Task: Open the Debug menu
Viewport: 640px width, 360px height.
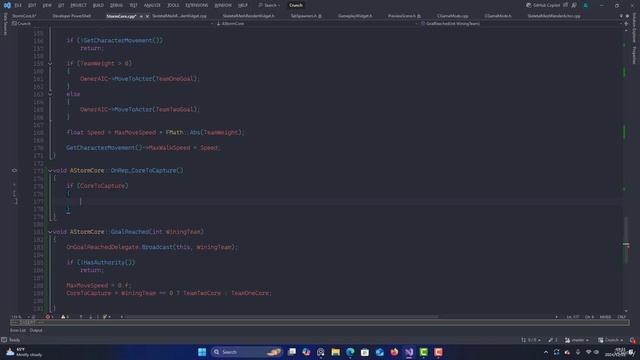Action: [116, 5]
